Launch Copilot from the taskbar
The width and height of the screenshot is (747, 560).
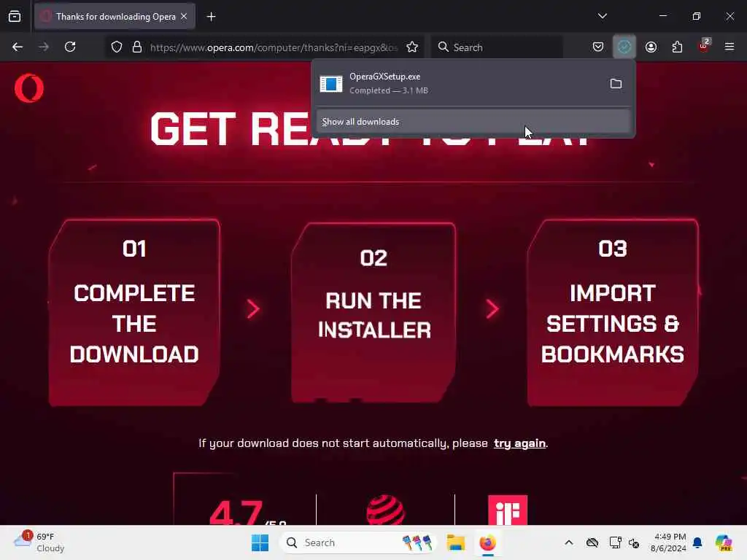(724, 542)
